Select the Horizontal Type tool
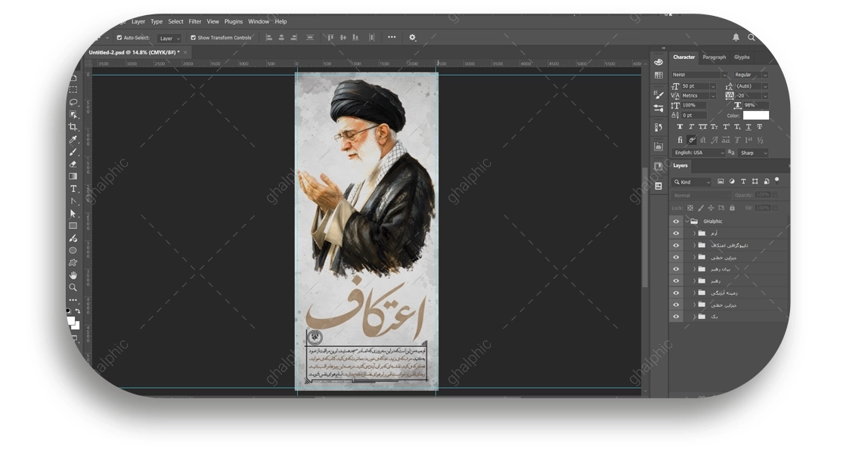Image resolution: width=868 pixels, height=455 pixels. pos(73,189)
